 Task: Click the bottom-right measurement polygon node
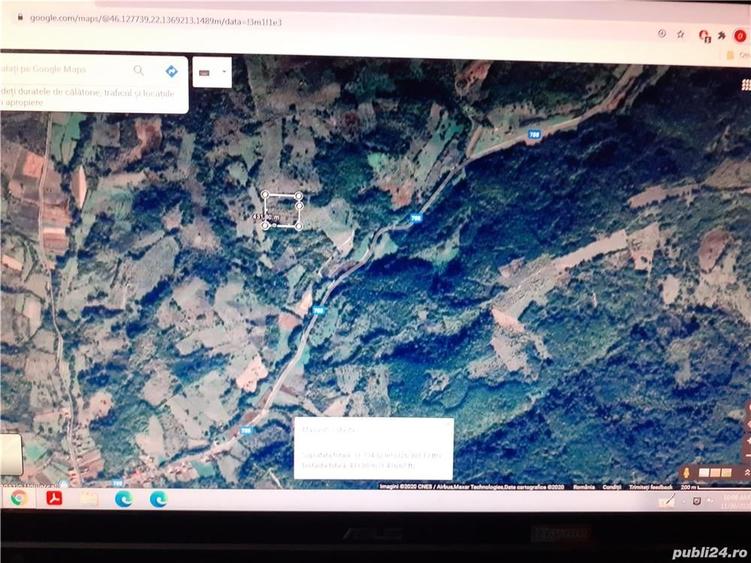tap(298, 226)
